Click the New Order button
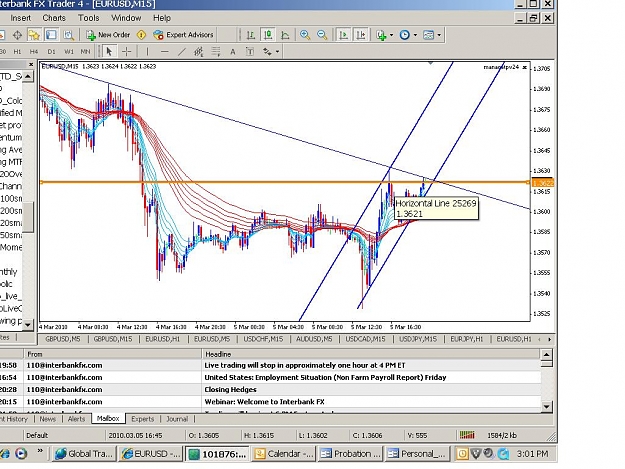Viewport: 625px width, 469px height. (108, 35)
